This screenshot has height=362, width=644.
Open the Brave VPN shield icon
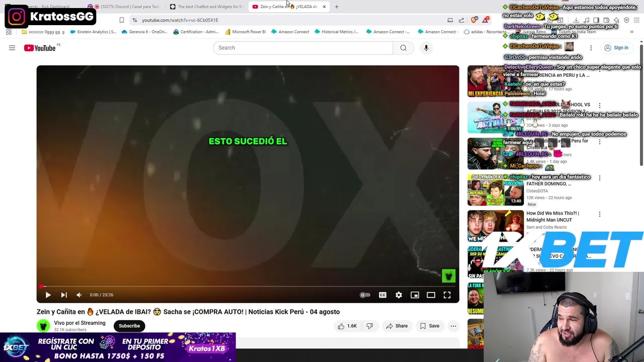(626, 20)
